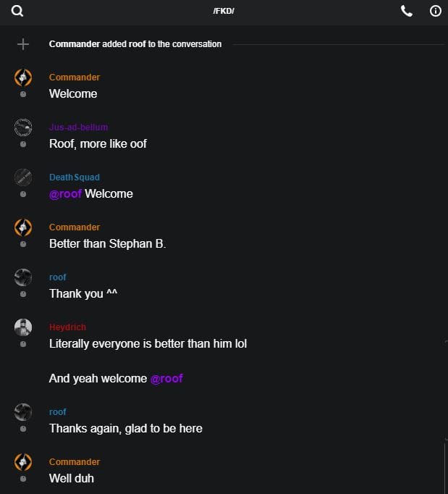Screen dimensions: 448x494
Task: Click the chat scrollbar on the right edge
Action: pos(444,467)
